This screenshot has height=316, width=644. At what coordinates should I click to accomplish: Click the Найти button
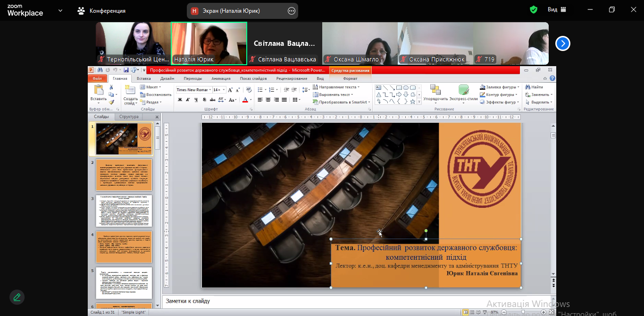[534, 87]
